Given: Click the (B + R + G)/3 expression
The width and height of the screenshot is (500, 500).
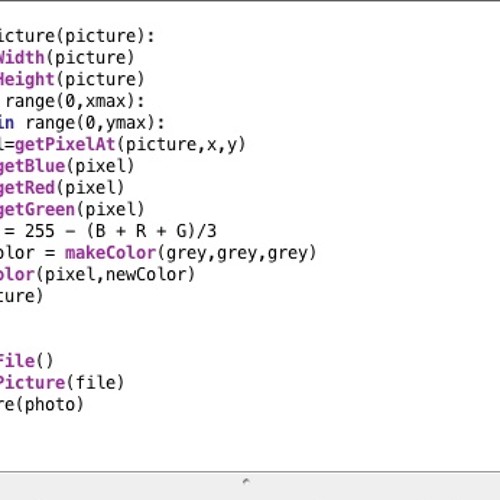Looking at the screenshot, I should (x=152, y=231).
